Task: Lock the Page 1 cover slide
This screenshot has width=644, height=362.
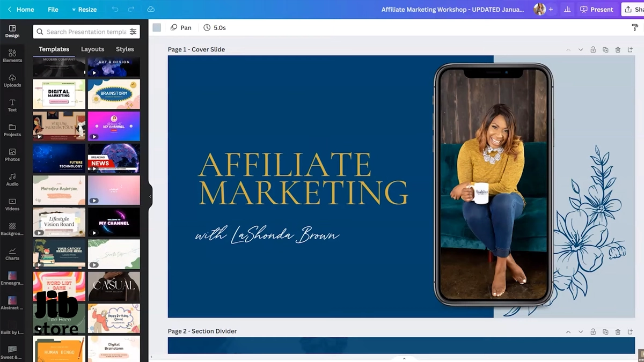Action: click(592, 49)
